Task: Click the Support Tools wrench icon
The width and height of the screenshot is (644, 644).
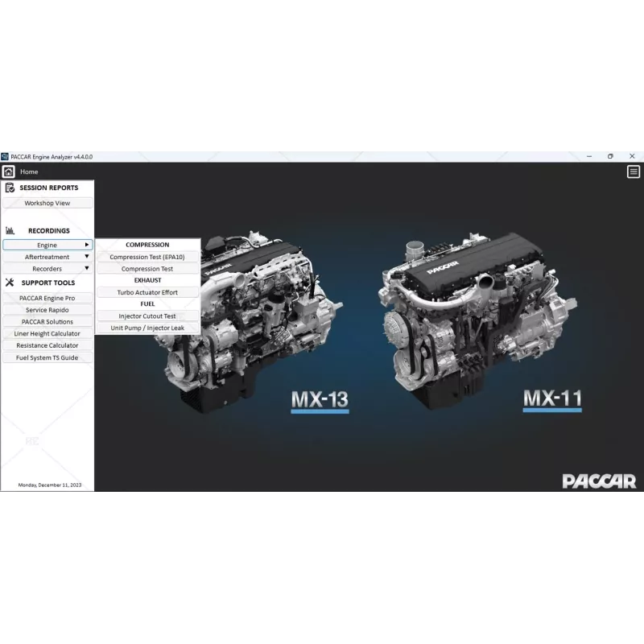Action: point(10,283)
